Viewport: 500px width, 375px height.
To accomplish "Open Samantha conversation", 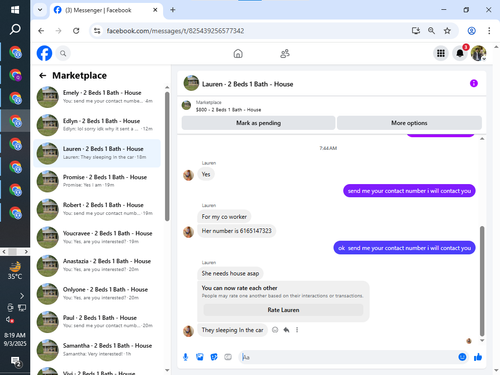I will pos(97,350).
